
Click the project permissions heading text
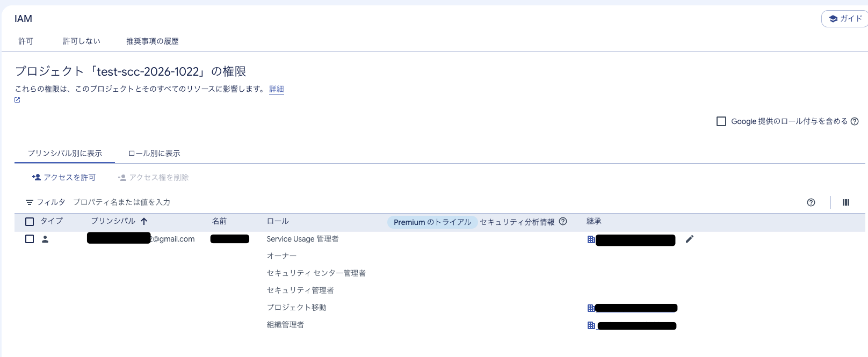pos(131,71)
